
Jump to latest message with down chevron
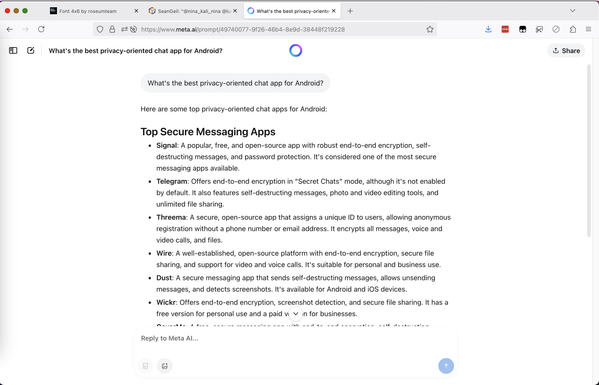pos(296,314)
